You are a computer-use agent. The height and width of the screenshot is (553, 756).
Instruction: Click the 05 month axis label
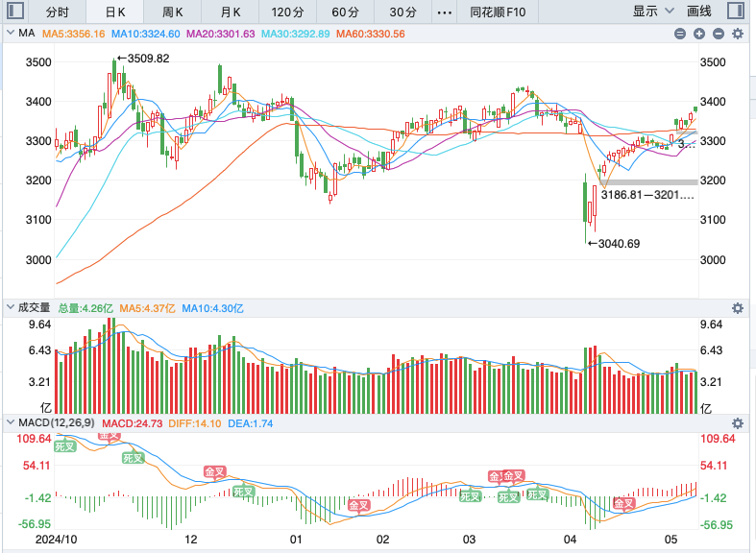click(x=671, y=539)
